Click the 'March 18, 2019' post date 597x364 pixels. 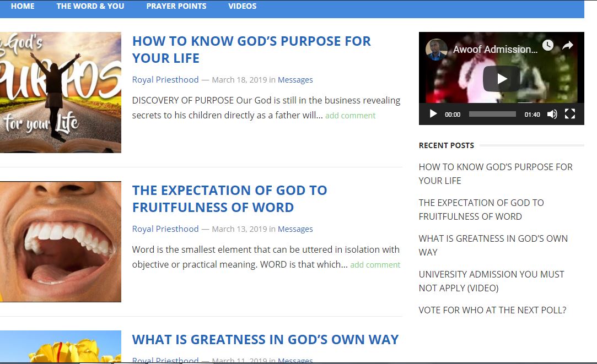pos(239,80)
